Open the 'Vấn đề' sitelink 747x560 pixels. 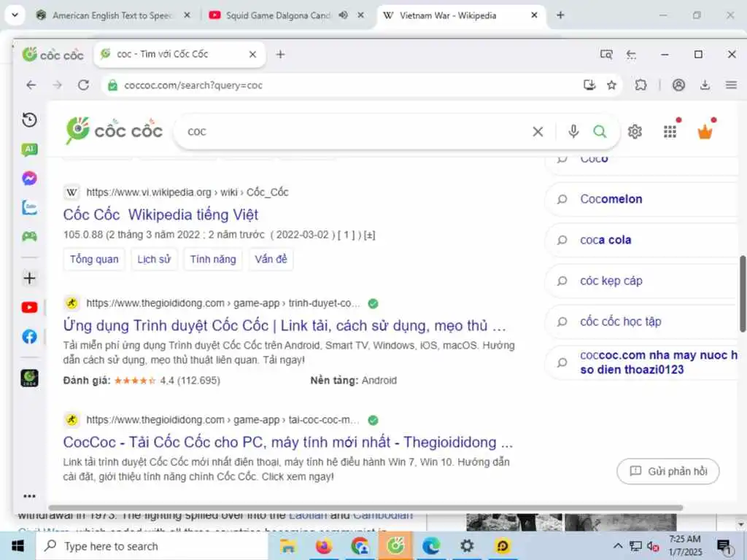[x=271, y=259]
